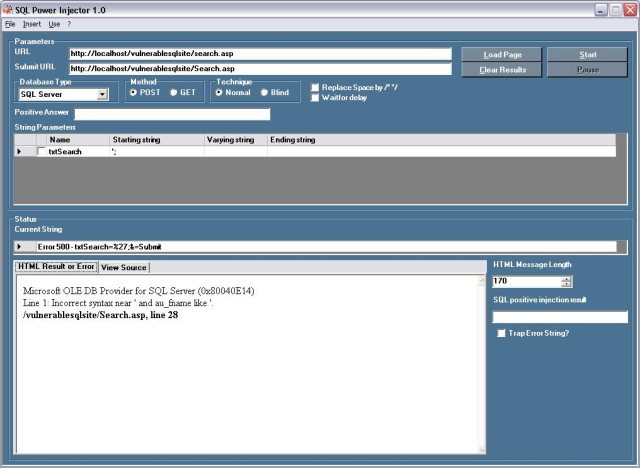Click the Submit URL input field
This screenshot has width=640, height=468.
(260, 69)
